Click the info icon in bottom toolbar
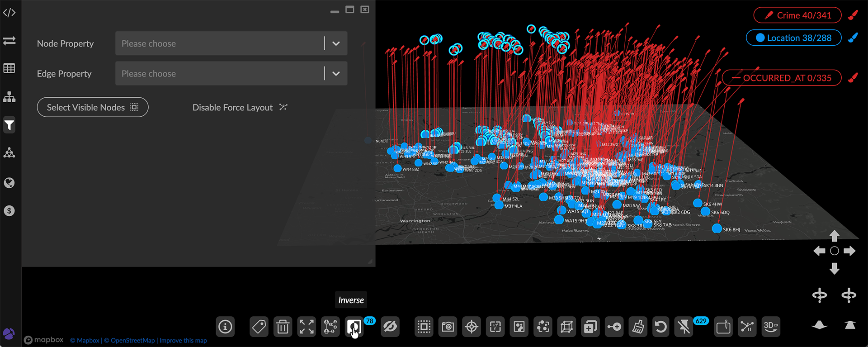 [x=225, y=327]
